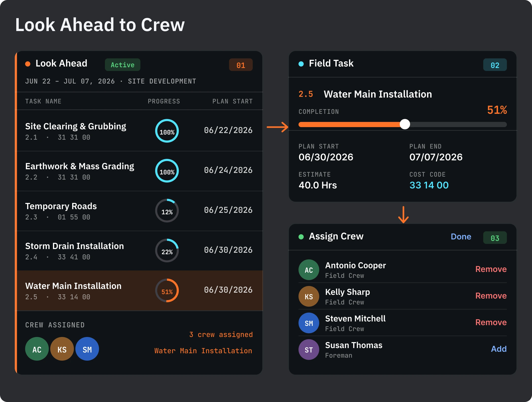Image resolution: width=532 pixels, height=402 pixels.
Task: Click the plan start date 06/25/2026
Action: (x=228, y=210)
